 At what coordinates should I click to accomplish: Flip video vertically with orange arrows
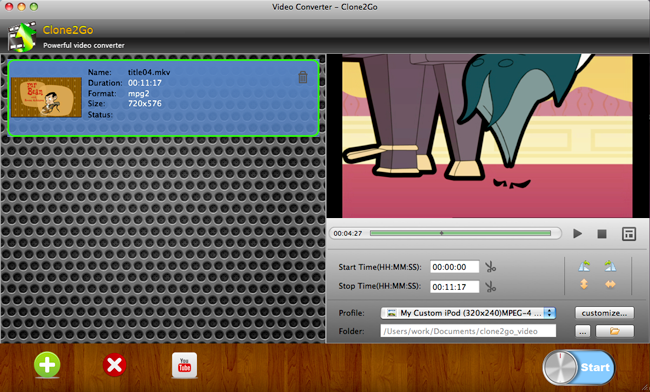tap(584, 284)
